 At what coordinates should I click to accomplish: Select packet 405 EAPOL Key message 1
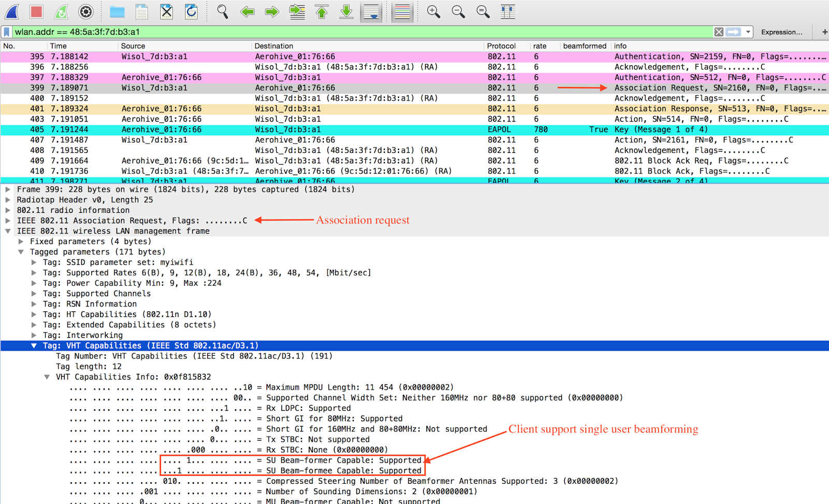(x=414, y=129)
